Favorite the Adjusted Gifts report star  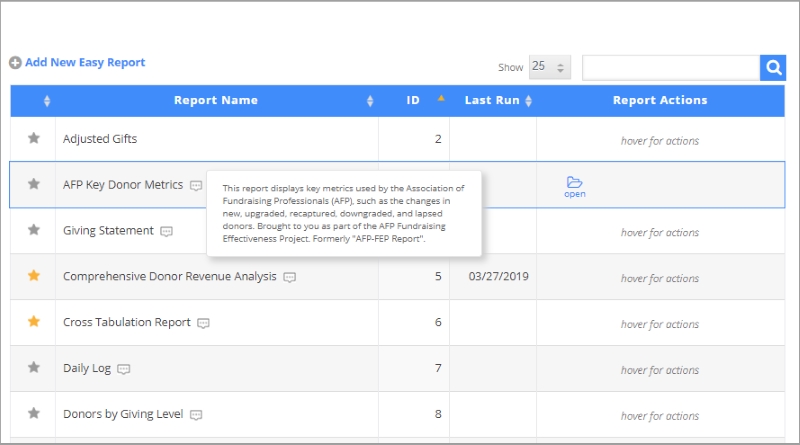click(x=34, y=138)
